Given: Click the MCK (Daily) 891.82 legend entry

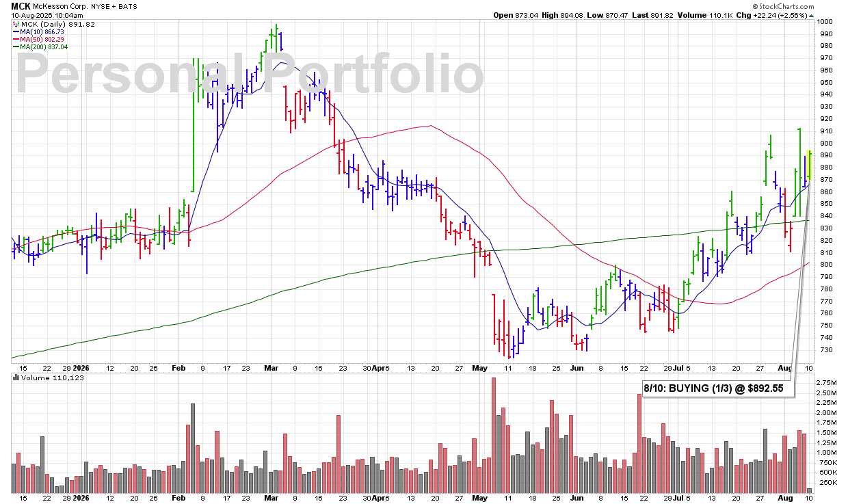Looking at the screenshot, I should tap(58, 24).
